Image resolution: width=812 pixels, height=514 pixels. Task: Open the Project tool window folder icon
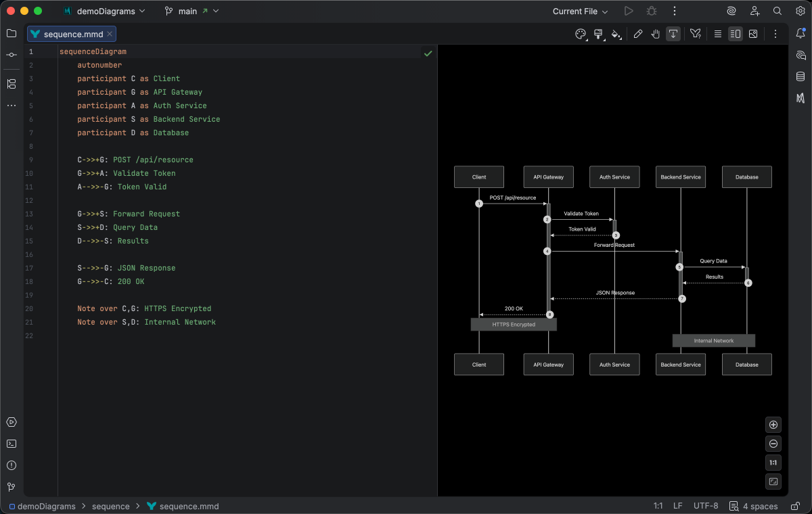pos(12,33)
